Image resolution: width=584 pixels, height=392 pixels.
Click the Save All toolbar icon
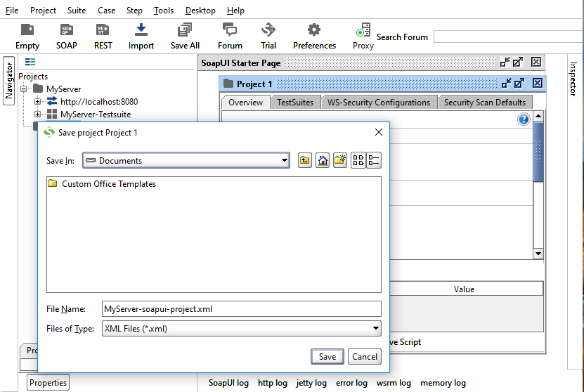click(185, 36)
